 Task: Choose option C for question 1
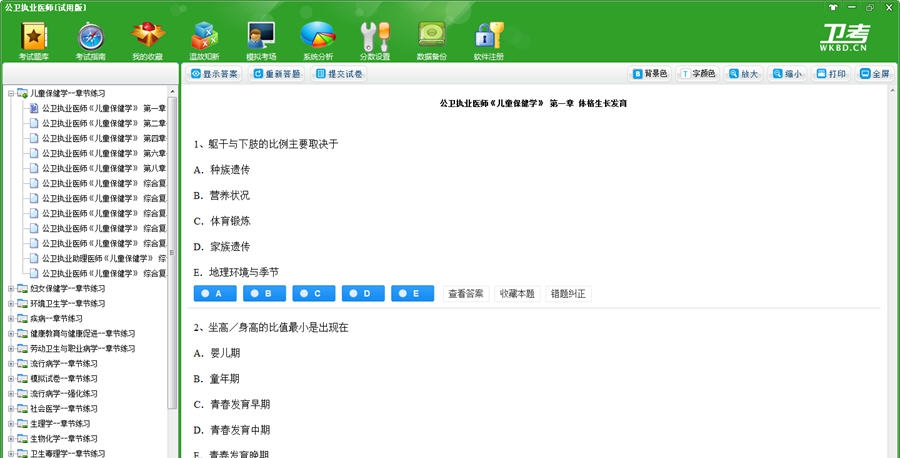(x=312, y=294)
